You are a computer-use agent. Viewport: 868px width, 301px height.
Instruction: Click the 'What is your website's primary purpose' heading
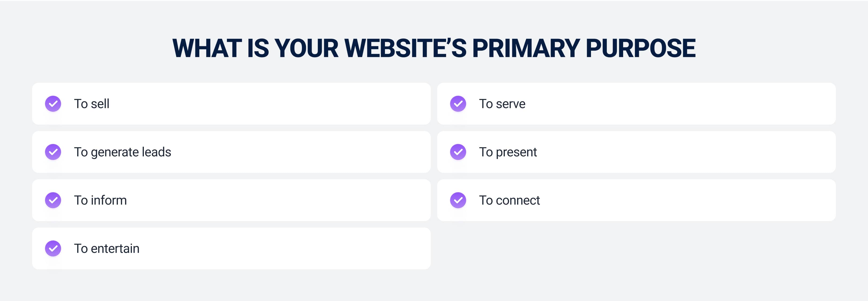point(434,48)
